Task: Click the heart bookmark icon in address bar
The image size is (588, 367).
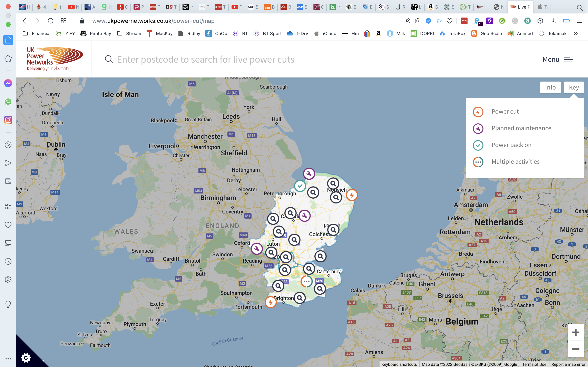Action: click(x=450, y=21)
